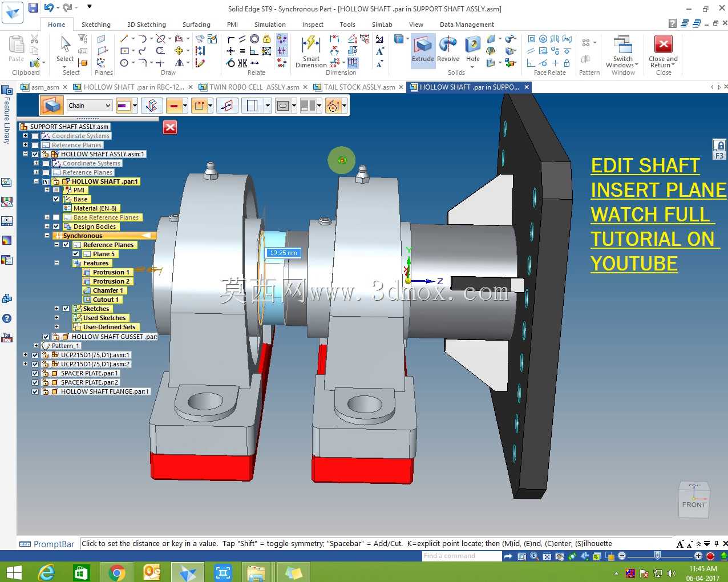
Task: Open the Surfacing ribbon tab
Action: click(196, 25)
